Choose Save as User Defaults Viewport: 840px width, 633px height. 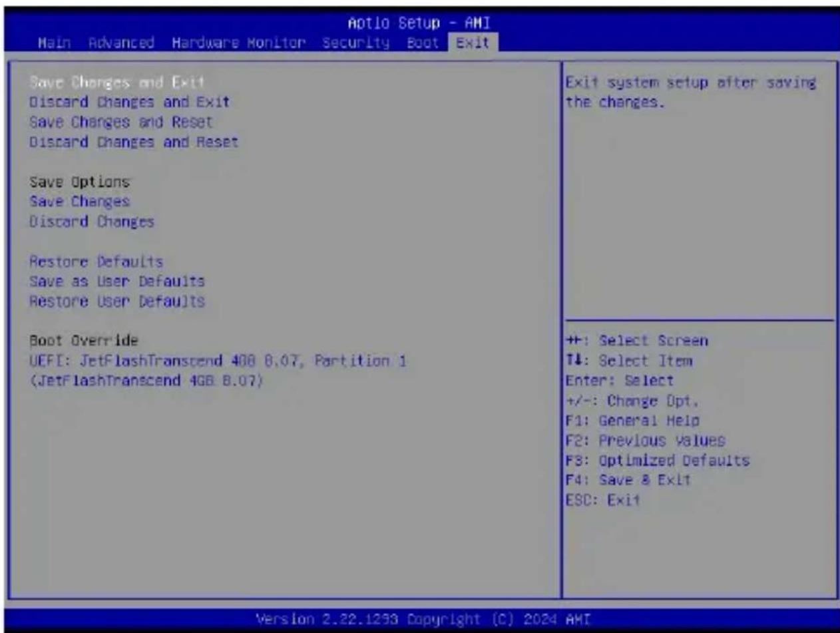coord(117,281)
